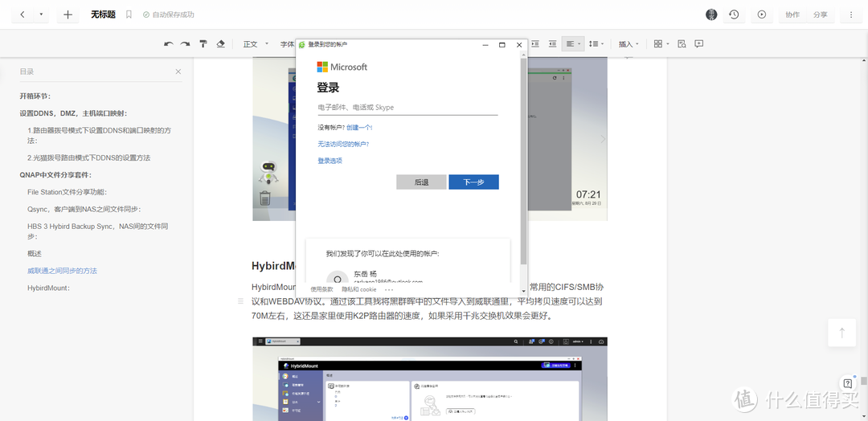868x421 pixels.
Task: Jump to outline item HBS 3 Hybird Backup Sync
Action: (98, 231)
